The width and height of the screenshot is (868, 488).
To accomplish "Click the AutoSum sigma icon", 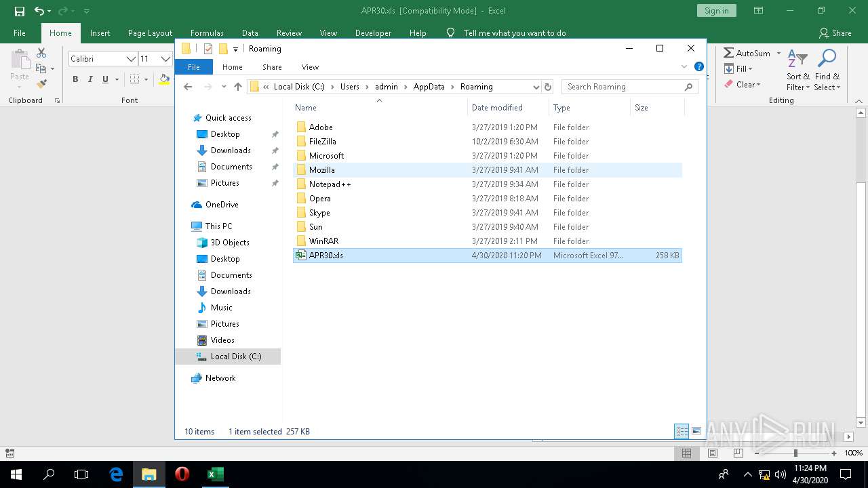I will click(x=728, y=53).
